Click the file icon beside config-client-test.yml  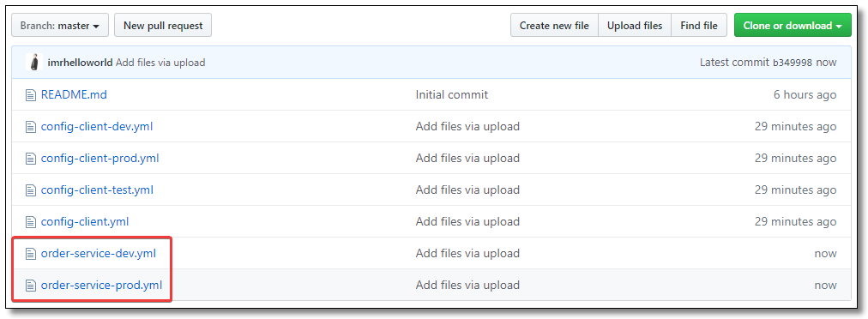30,190
